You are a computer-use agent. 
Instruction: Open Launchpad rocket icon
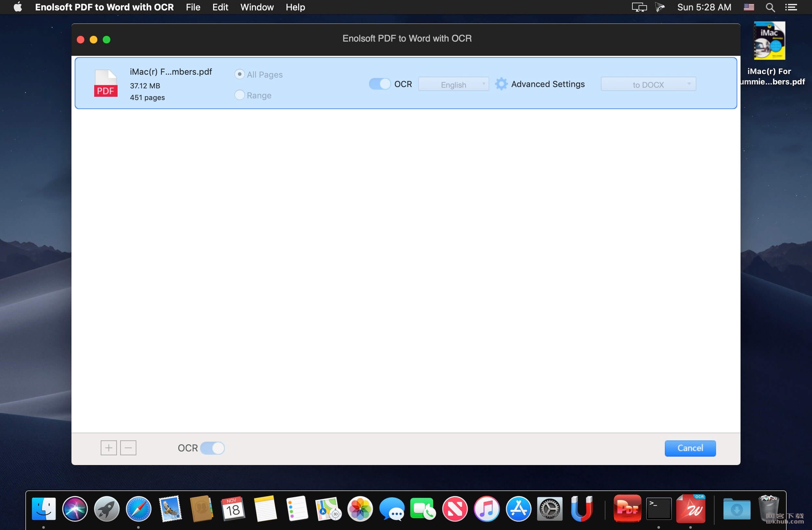107,509
